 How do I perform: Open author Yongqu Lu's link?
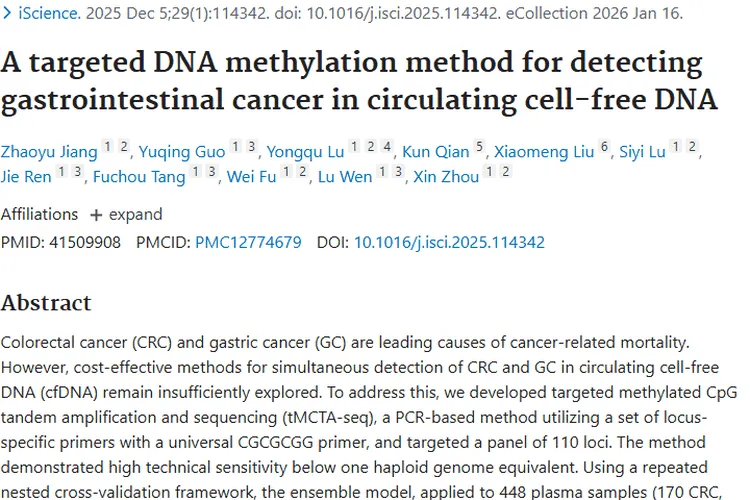click(305, 152)
